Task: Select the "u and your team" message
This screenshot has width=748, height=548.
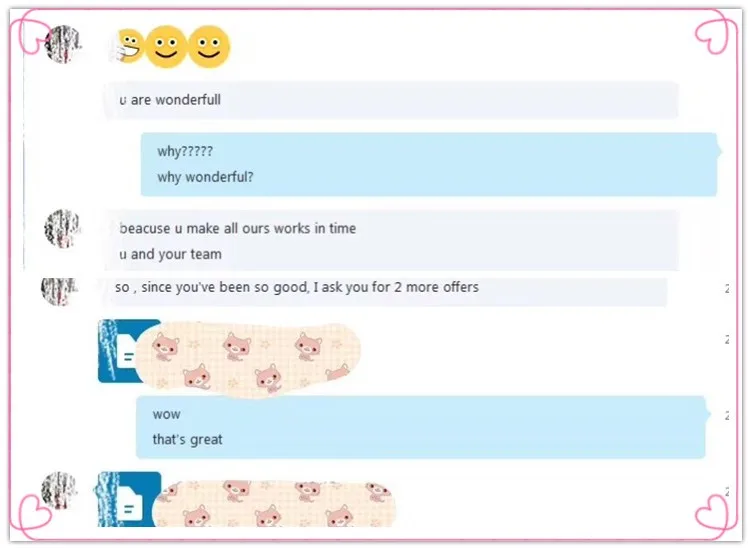Action: [170, 254]
